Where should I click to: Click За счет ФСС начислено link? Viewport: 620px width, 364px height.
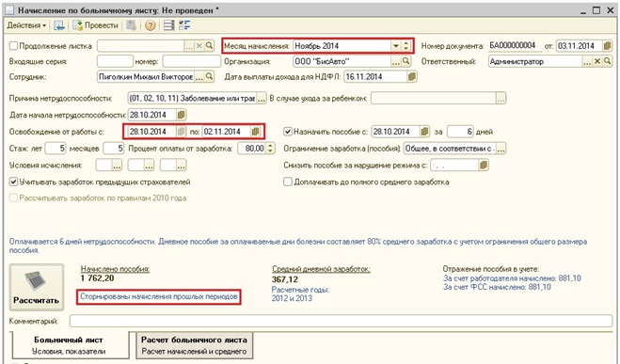497,287
